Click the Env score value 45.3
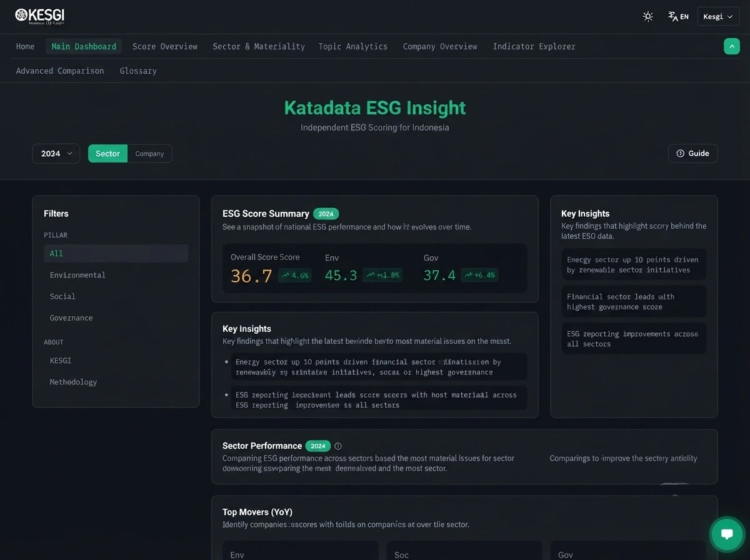The height and width of the screenshot is (560, 750). [341, 275]
